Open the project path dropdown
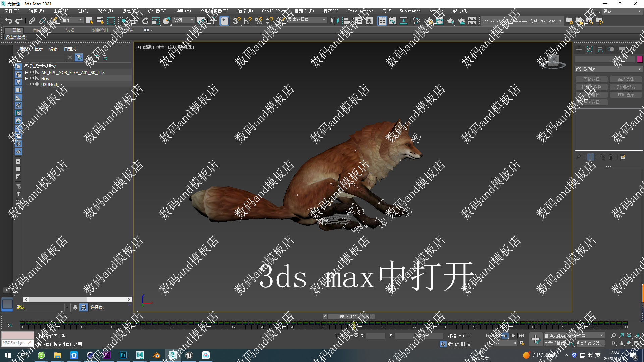The image size is (644, 362). [x=522, y=21]
